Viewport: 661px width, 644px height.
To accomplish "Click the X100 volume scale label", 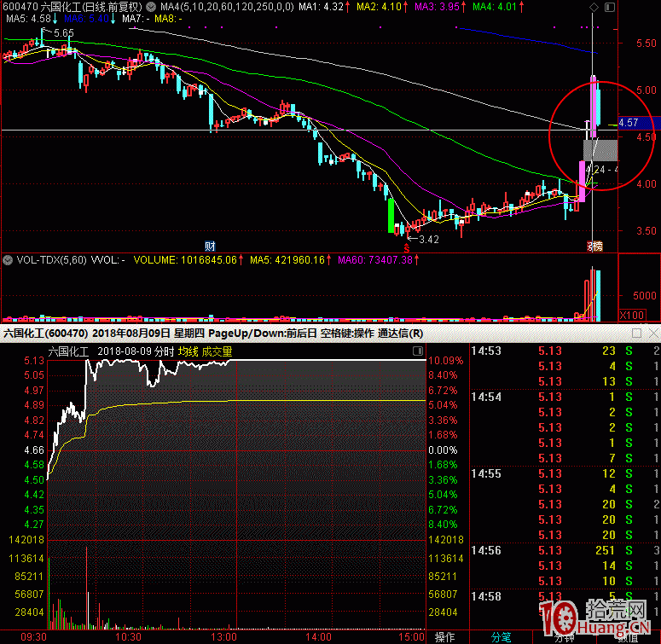I will click(631, 315).
